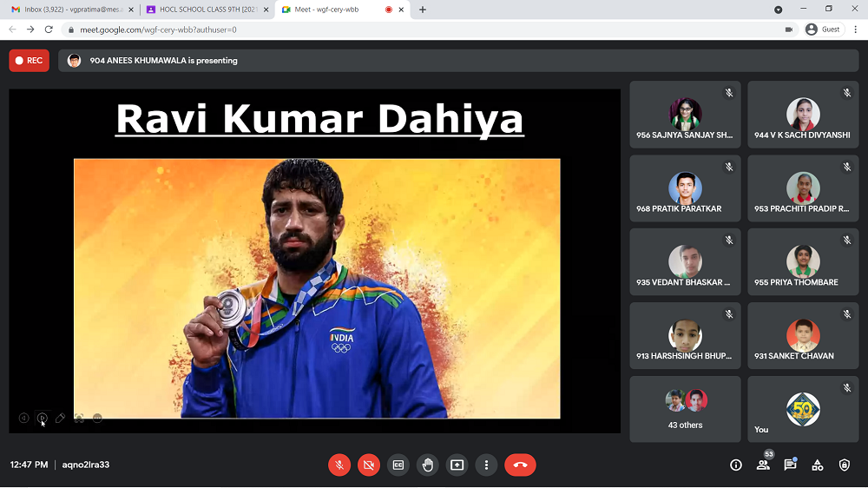The height and width of the screenshot is (488, 868).
Task: Select the 968 PRATIK PARATKAR video tile
Action: [x=685, y=188]
